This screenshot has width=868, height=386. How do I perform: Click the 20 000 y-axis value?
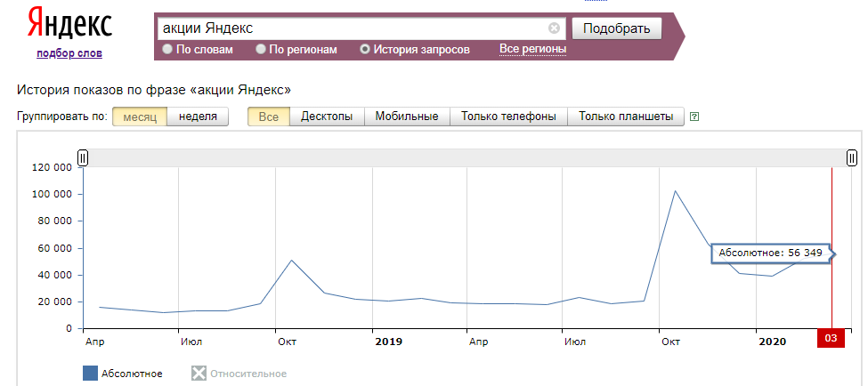tap(55, 302)
